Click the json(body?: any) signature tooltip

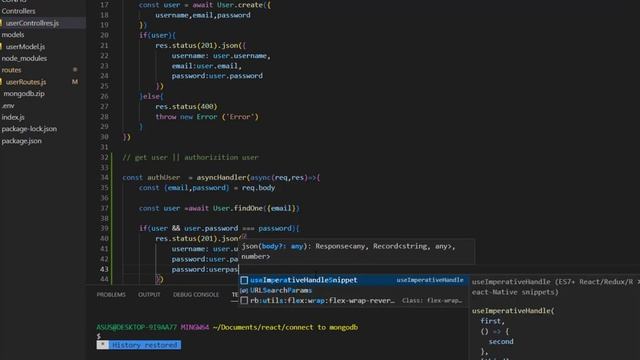coord(356,251)
